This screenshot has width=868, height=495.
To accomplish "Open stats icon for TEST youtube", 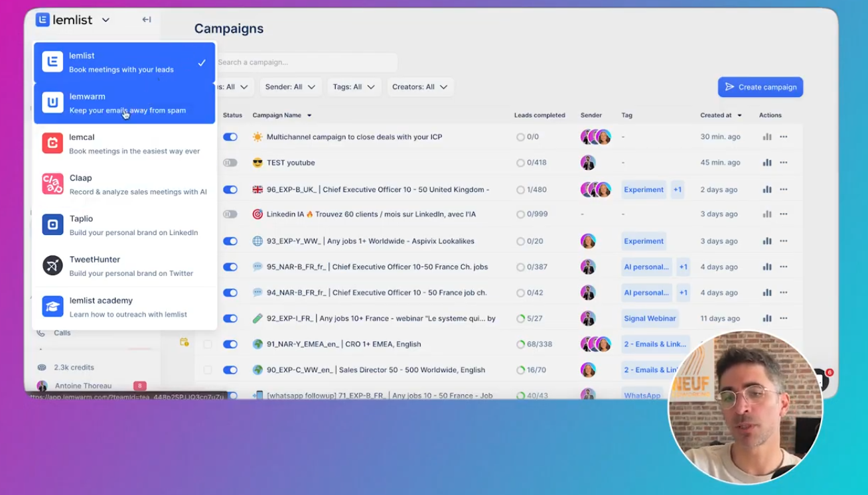I will point(767,163).
